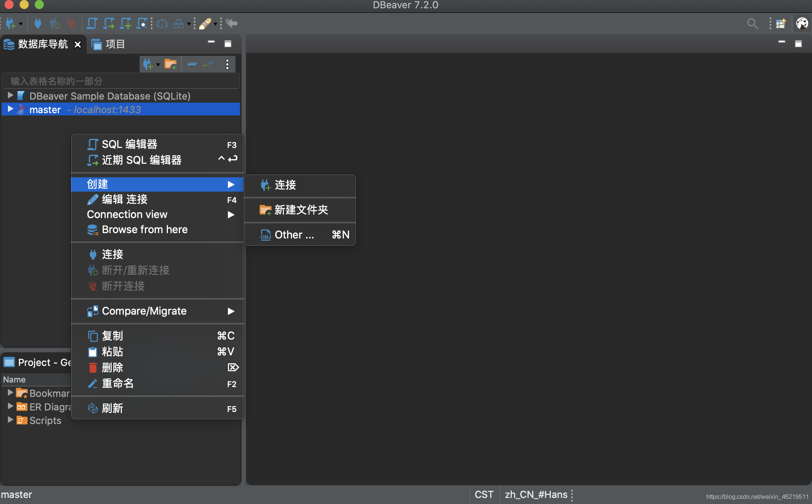
Task: Click the red Disconnect icon in main toolbar
Action: tap(71, 23)
